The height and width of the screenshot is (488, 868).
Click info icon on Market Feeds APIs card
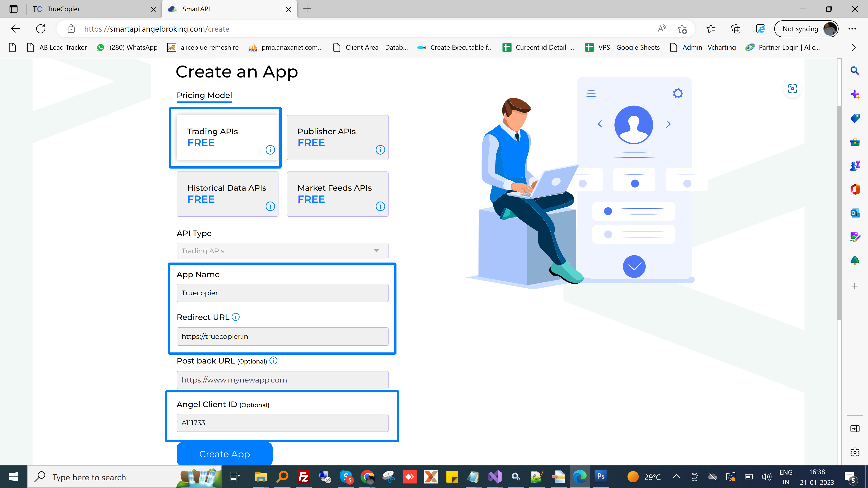[x=380, y=206]
